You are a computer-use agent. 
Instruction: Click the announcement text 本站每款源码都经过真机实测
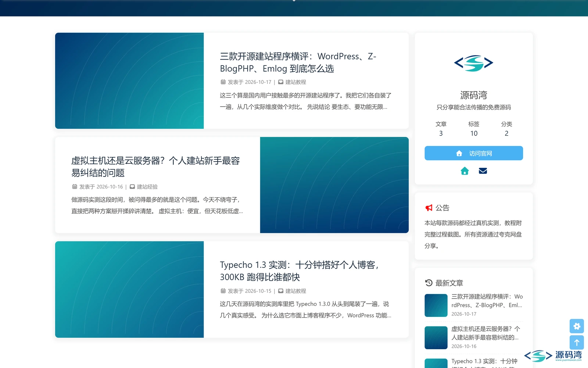[x=473, y=234]
